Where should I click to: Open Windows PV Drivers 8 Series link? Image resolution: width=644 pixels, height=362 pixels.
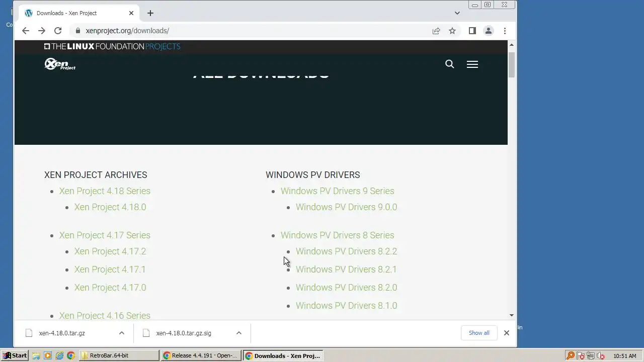(x=337, y=235)
